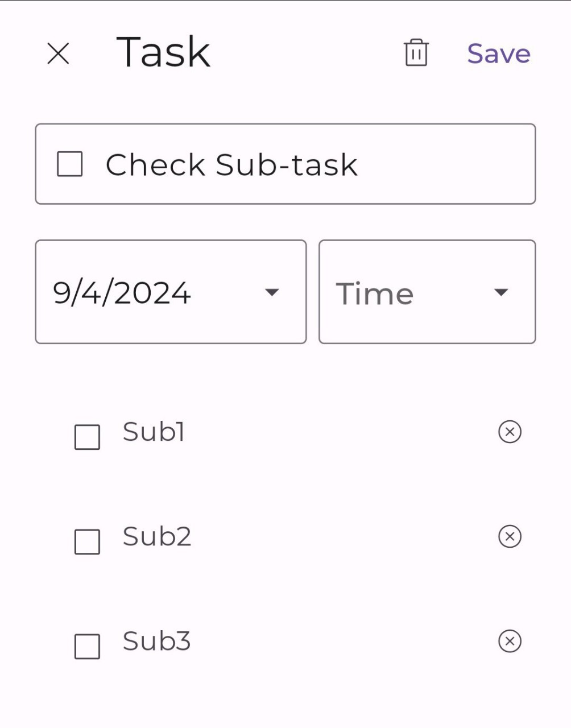Select the Sub3 label text
Viewport: 571px width, 728px height.
pos(156,641)
